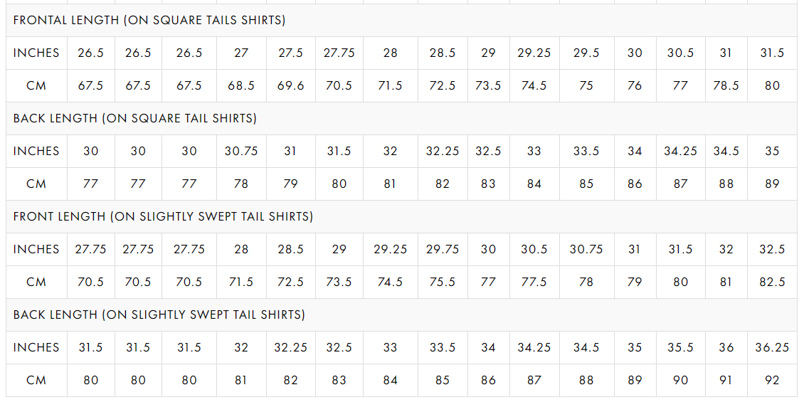Viewport: 800px width, 407px height.
Task: Click the 29.75 inches cell
Action: click(443, 249)
